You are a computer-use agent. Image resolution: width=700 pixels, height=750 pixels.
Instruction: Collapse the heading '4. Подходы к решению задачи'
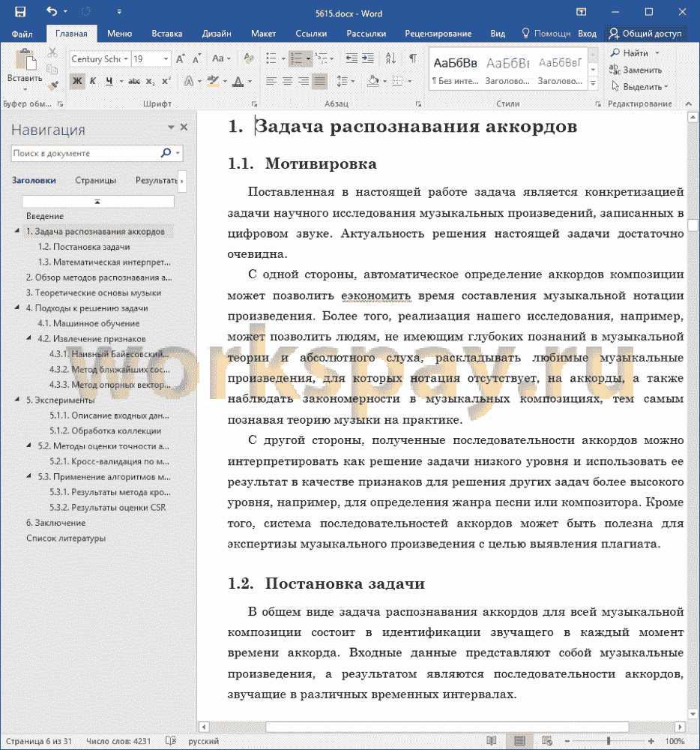click(x=17, y=307)
